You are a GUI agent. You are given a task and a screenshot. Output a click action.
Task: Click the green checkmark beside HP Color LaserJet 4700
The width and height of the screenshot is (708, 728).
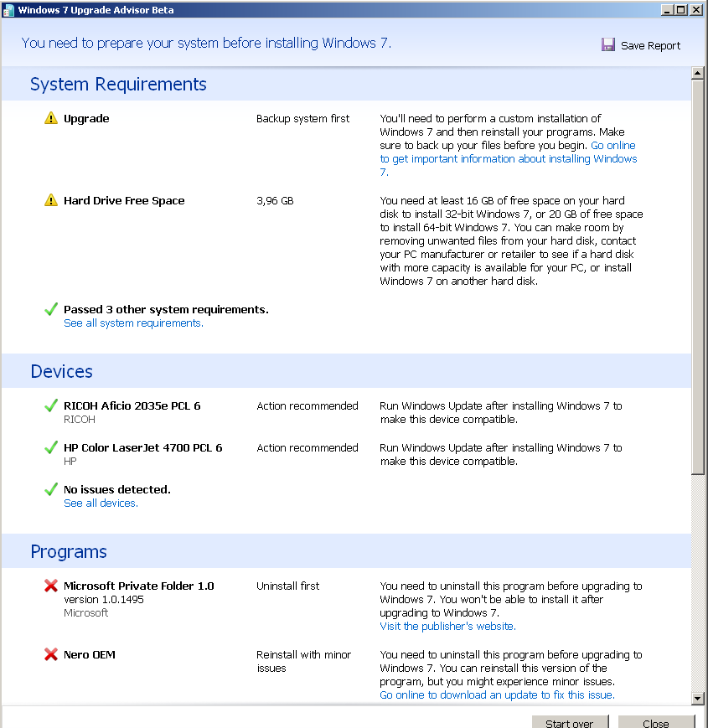[51, 447]
